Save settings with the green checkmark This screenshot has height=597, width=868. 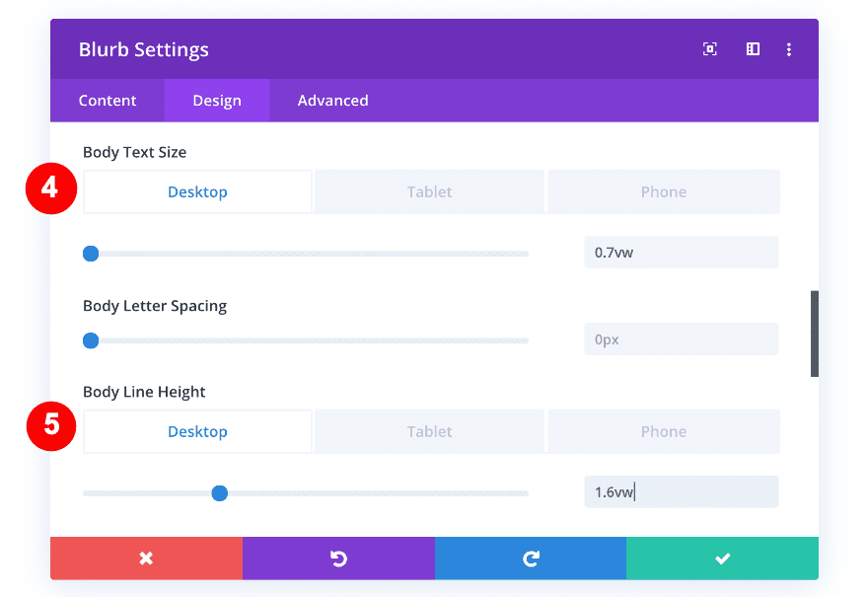pyautogui.click(x=722, y=558)
